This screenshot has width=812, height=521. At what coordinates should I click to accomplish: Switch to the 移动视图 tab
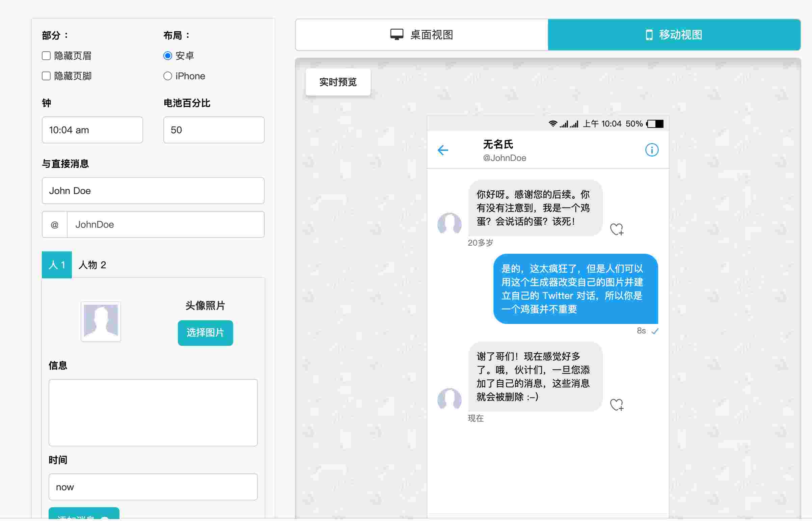(674, 35)
